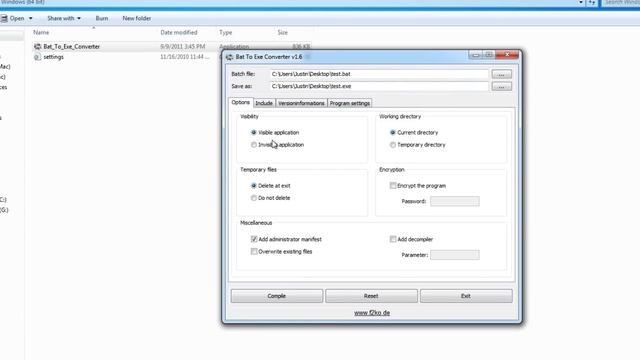
Task: Click the decompiler Parameter field
Action: click(455, 255)
